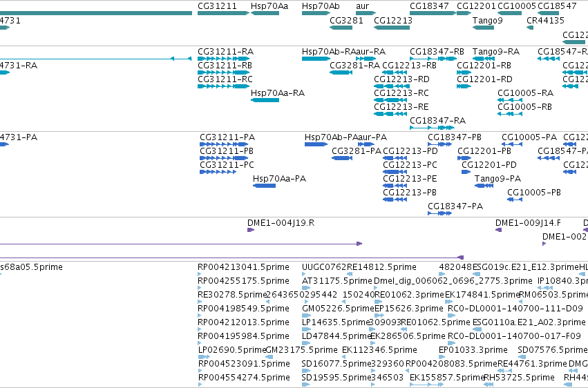The width and height of the screenshot is (588, 388).
Task: Select protein CG31211-PB
Action: pyautogui.click(x=227, y=151)
